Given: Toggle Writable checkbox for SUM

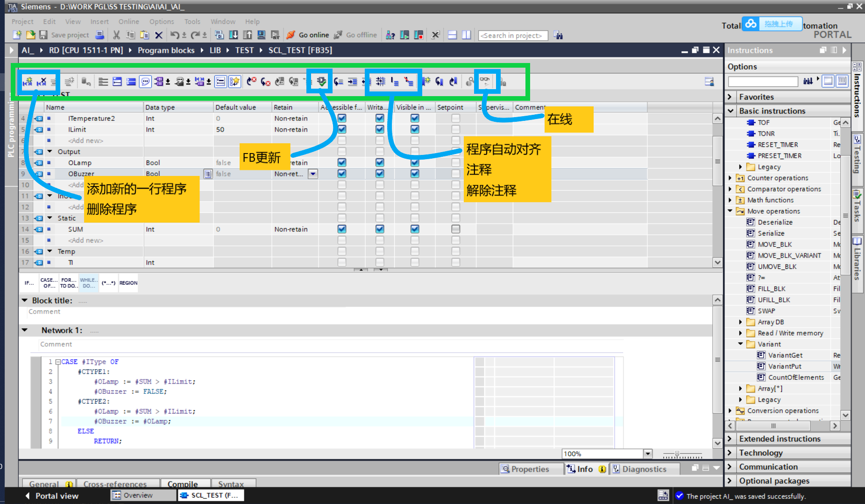Looking at the screenshot, I should pyautogui.click(x=380, y=229).
